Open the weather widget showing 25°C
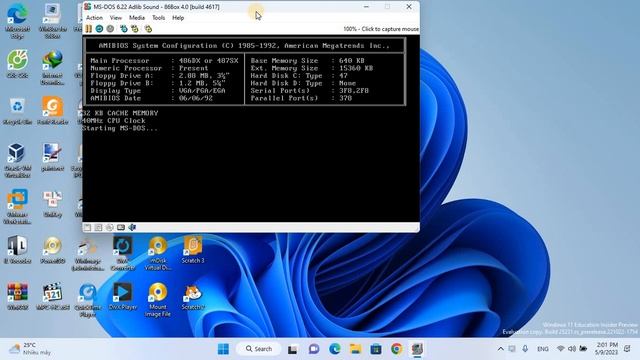 click(29, 349)
